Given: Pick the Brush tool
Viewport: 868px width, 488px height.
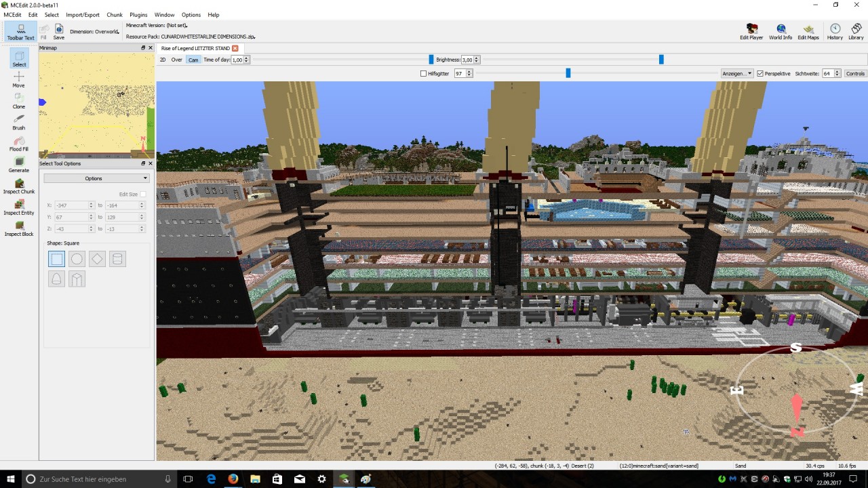Looking at the screenshot, I should 18,122.
